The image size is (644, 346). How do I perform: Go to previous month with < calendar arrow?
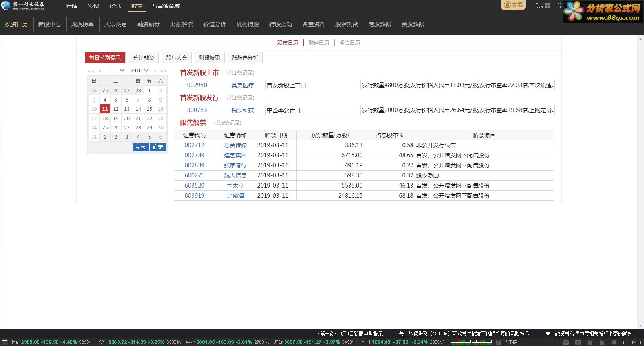[99, 71]
